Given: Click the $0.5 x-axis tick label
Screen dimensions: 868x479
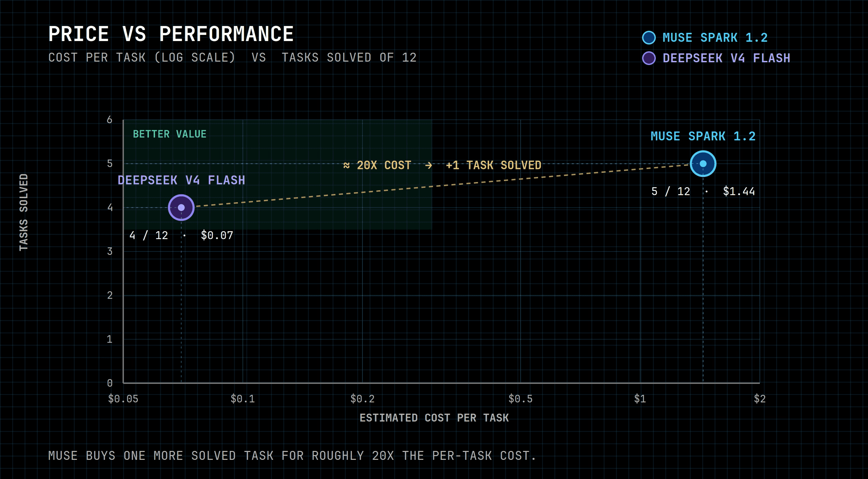Looking at the screenshot, I should click(521, 399).
